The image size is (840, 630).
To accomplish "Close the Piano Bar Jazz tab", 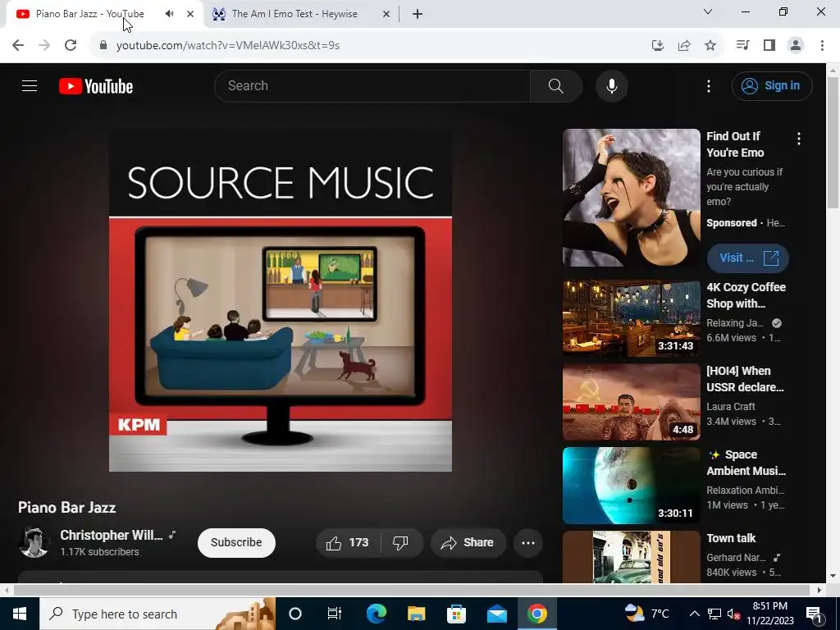I will coord(190,14).
